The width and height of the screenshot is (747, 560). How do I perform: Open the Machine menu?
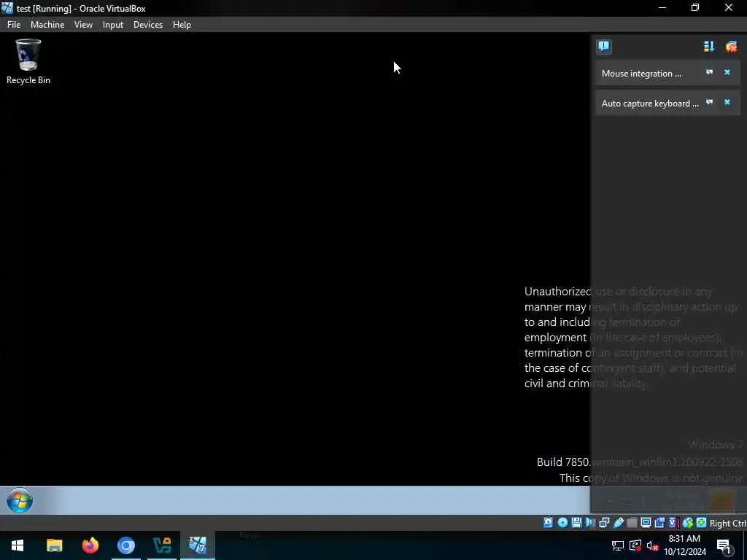pyautogui.click(x=47, y=25)
